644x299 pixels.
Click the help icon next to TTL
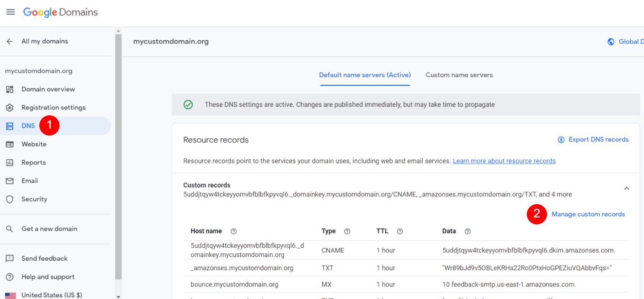tap(400, 232)
